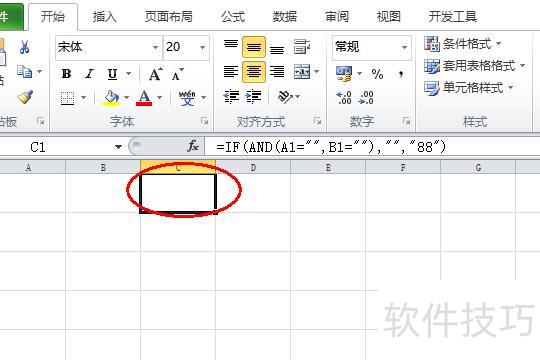Switch to 开发工具 tab

click(x=453, y=17)
